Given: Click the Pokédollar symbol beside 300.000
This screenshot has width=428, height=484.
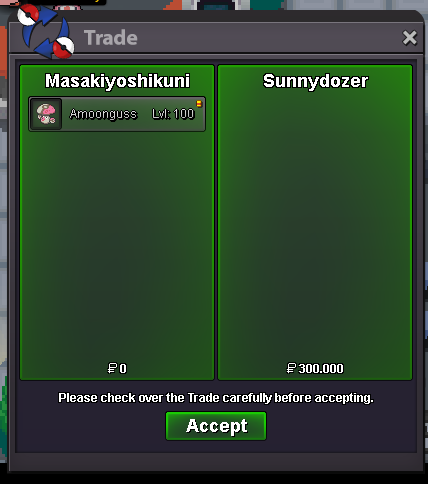Looking at the screenshot, I should [291, 368].
